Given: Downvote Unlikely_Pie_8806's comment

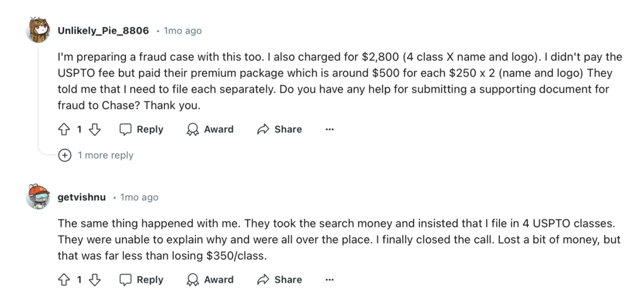Looking at the screenshot, I should click(94, 129).
